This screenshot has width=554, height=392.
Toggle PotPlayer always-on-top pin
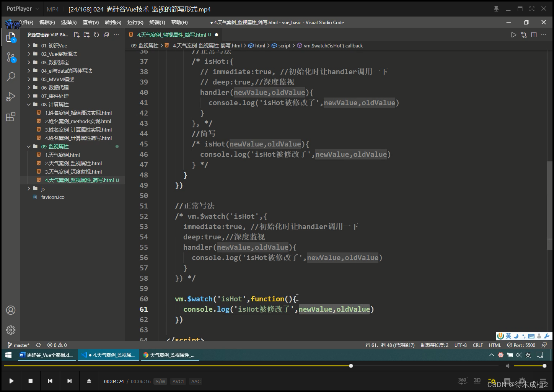click(x=496, y=9)
